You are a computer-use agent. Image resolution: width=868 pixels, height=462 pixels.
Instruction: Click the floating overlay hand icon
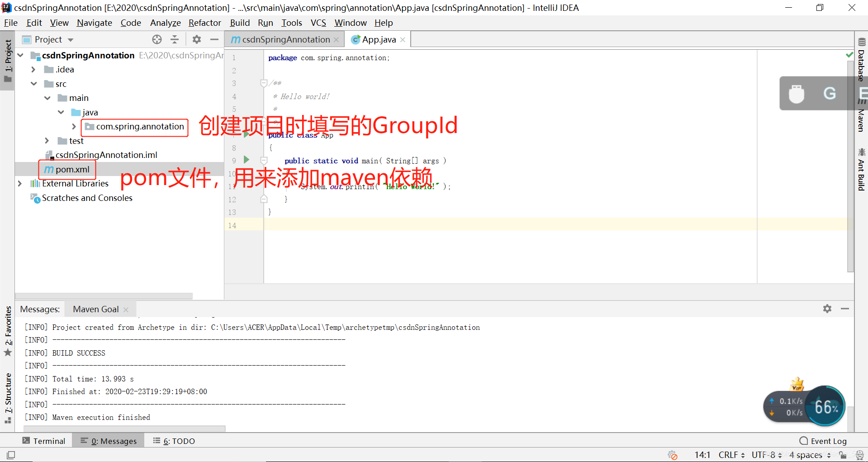(796, 94)
